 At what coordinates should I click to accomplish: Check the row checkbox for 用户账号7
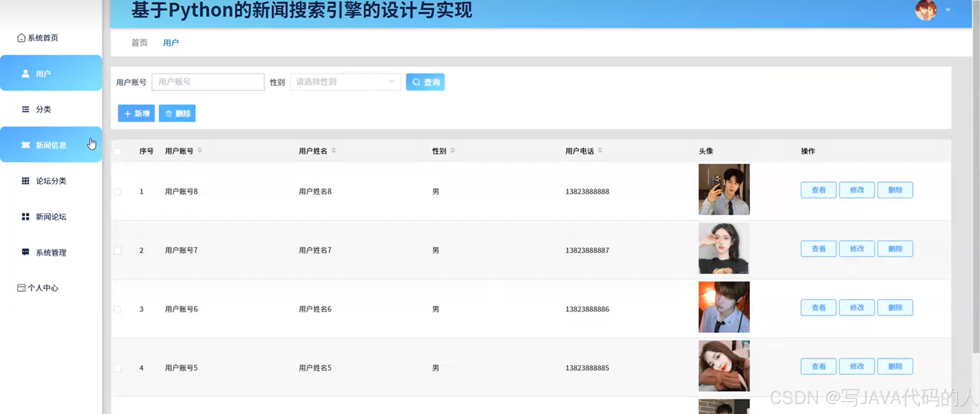(118, 251)
